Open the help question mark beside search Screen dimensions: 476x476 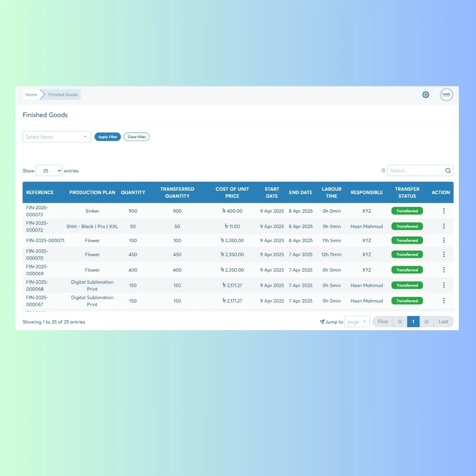(383, 170)
